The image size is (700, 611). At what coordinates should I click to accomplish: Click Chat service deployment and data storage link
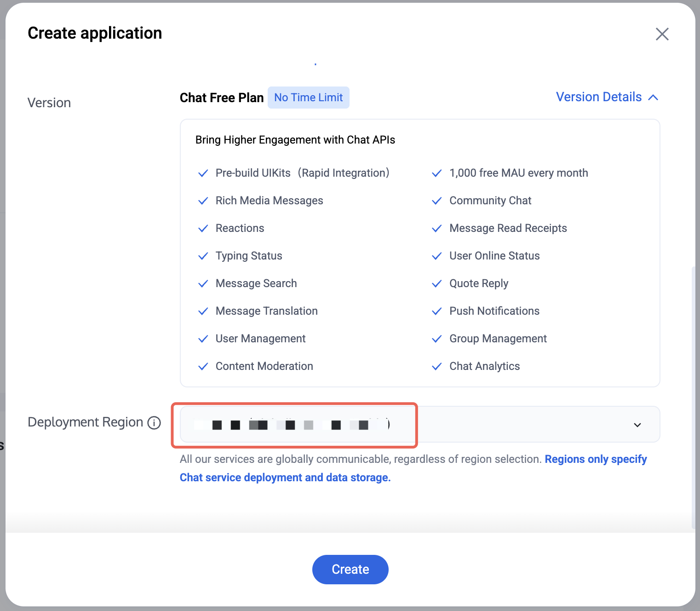(285, 478)
